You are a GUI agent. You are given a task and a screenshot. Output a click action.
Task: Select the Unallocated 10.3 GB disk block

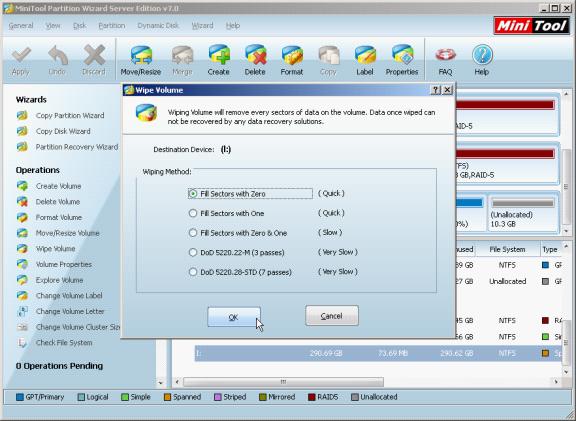pos(523,213)
